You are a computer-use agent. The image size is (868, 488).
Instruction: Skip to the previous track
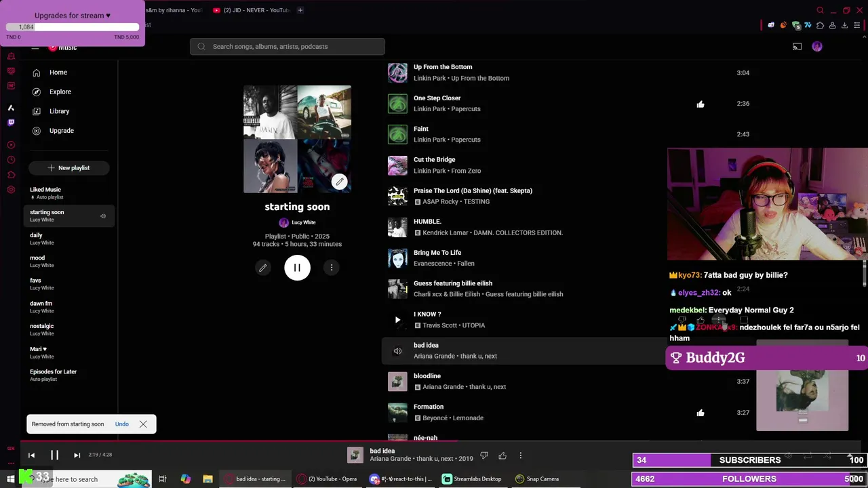pos(31,455)
